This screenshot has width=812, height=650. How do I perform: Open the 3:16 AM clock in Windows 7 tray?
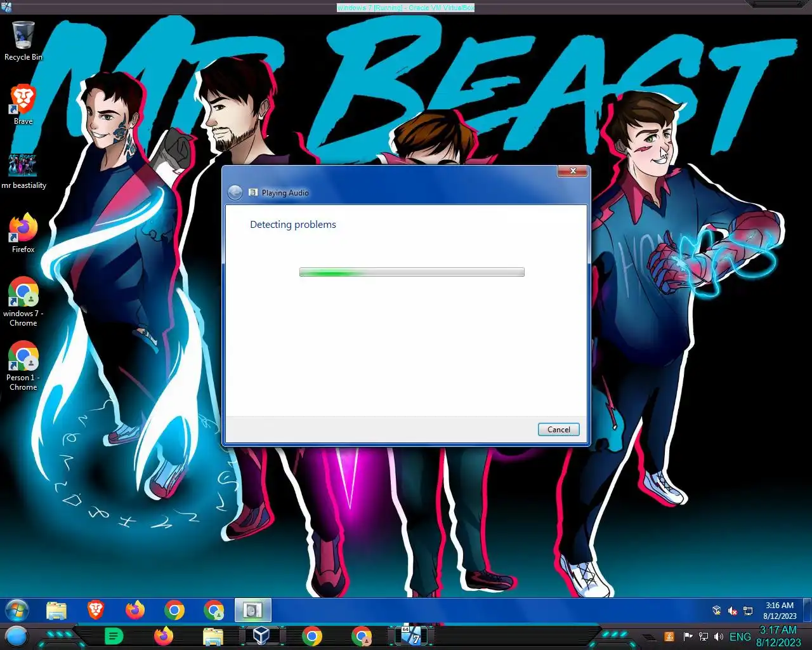[x=780, y=611]
